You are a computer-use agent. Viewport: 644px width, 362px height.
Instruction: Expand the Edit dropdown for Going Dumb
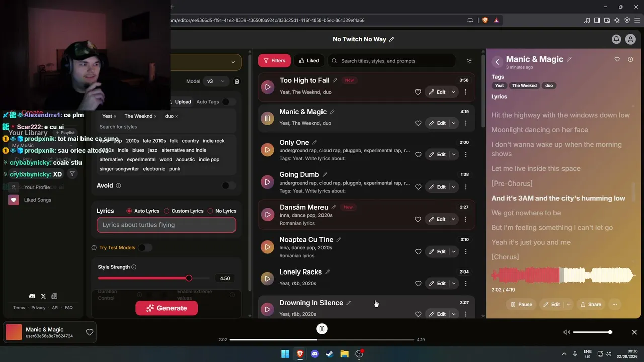453,187
